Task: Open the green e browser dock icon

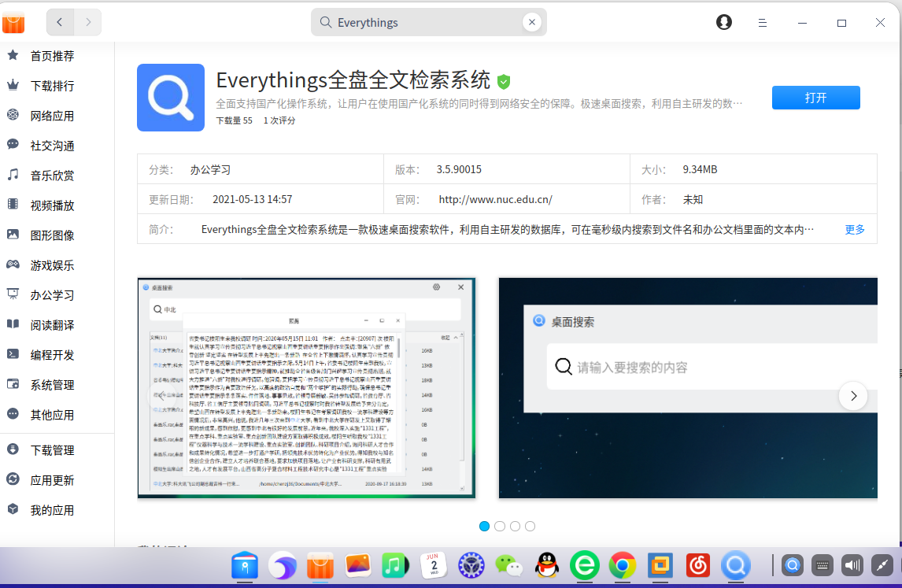Action: (x=585, y=566)
